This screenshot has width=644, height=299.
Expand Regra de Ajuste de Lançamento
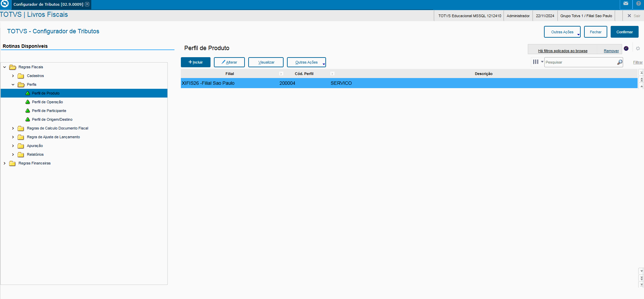[13, 137]
